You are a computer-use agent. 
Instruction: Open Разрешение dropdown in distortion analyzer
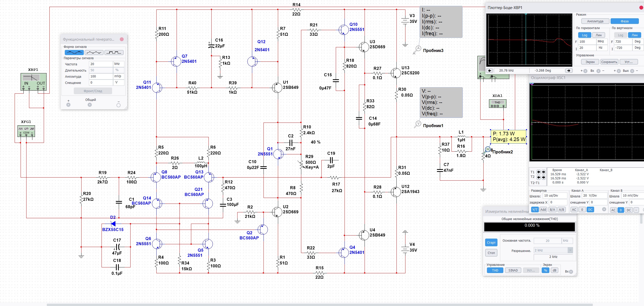pos(570,250)
